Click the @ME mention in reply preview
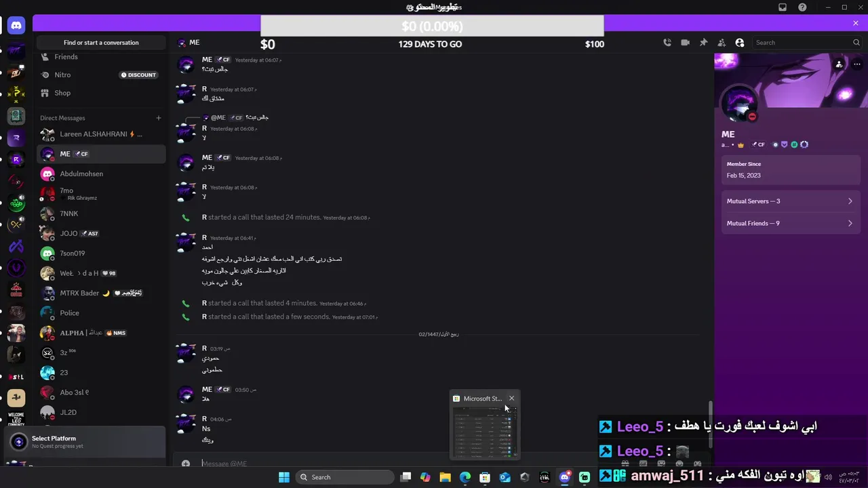This screenshot has height=488, width=868. tap(218, 117)
